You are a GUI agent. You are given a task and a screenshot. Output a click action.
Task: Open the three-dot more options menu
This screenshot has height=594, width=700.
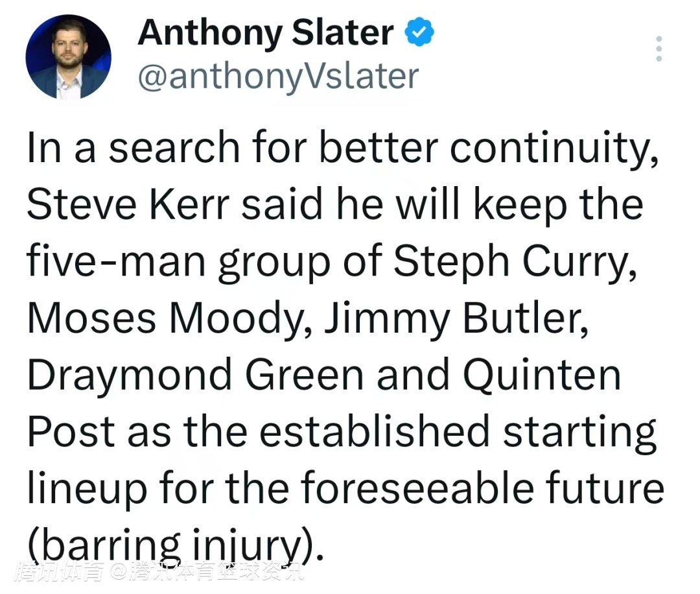point(659,49)
